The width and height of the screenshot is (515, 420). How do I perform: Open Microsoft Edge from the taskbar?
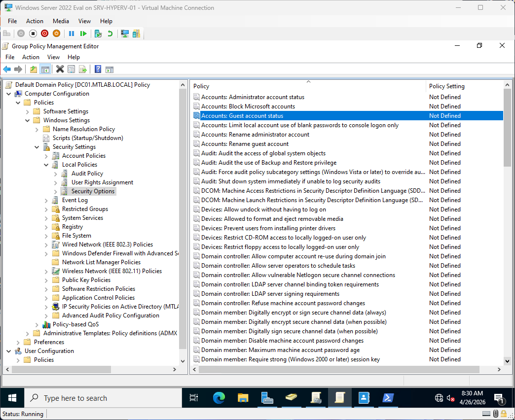click(x=219, y=398)
